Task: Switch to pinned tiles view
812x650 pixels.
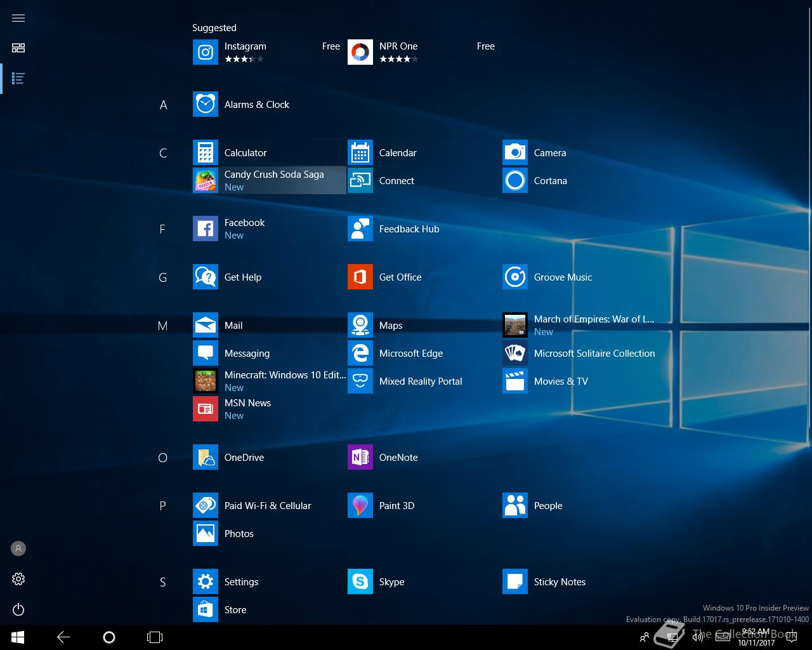Action: pos(18,48)
